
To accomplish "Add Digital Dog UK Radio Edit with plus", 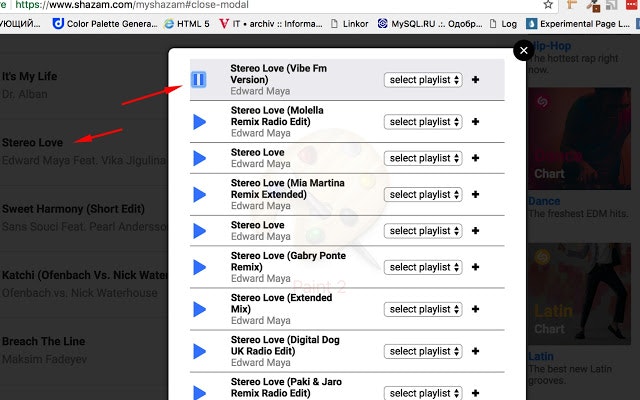I will click(475, 351).
